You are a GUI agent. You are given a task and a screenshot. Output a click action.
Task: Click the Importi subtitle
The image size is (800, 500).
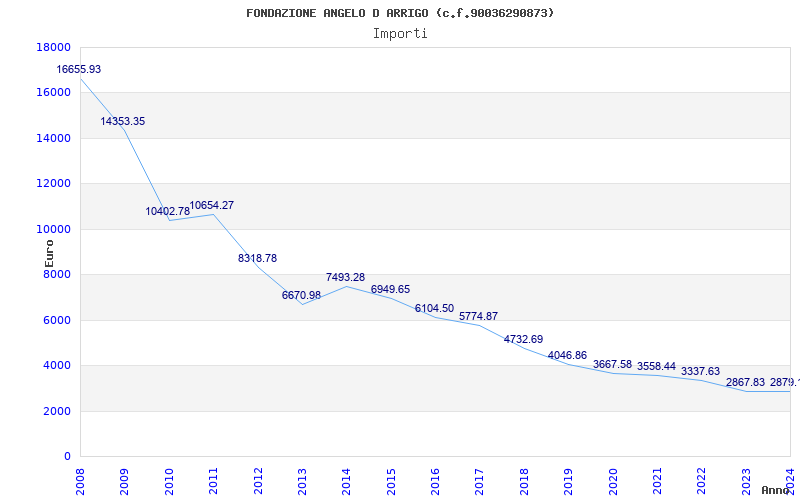pos(400,34)
